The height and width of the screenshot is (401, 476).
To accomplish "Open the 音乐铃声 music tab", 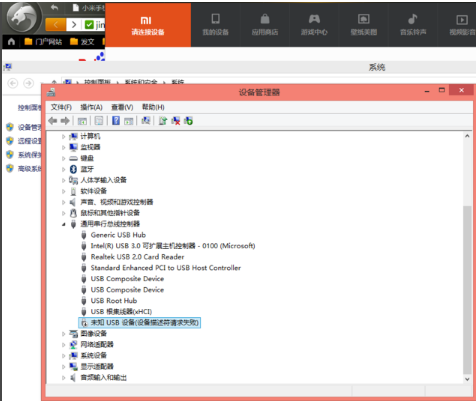I will point(413,25).
